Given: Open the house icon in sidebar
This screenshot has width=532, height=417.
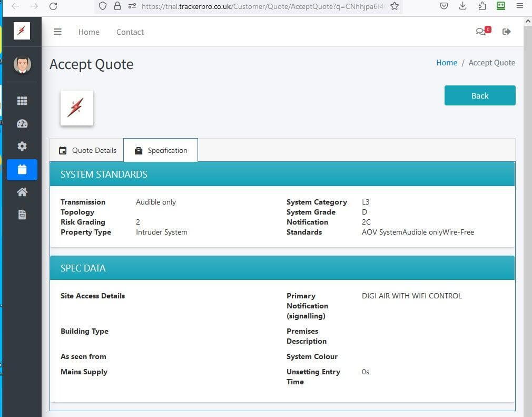Looking at the screenshot, I should pos(22,192).
